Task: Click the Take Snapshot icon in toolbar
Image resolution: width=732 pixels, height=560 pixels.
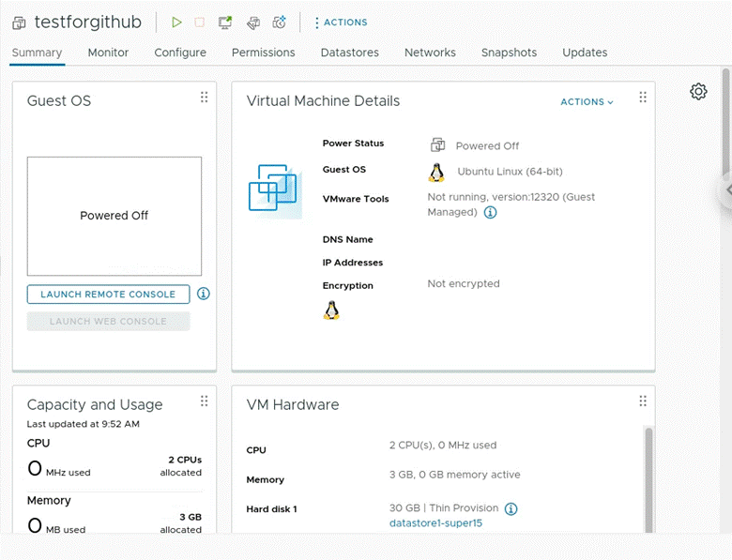Action: (279, 23)
